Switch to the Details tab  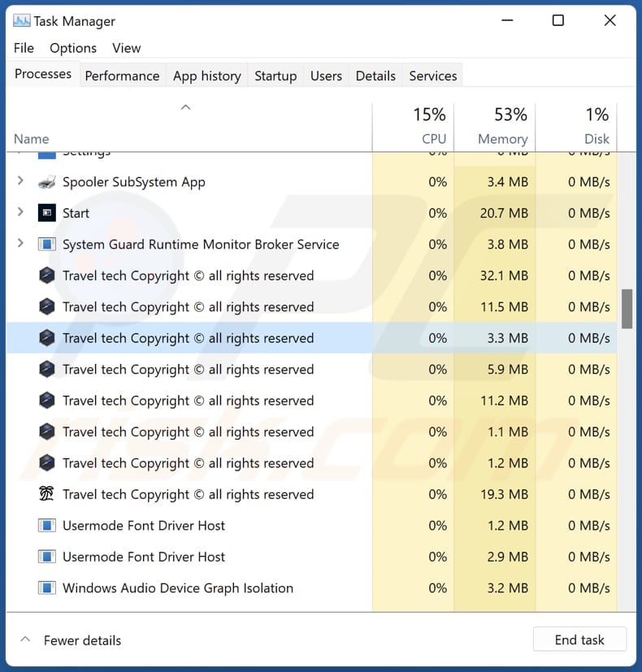tap(375, 76)
